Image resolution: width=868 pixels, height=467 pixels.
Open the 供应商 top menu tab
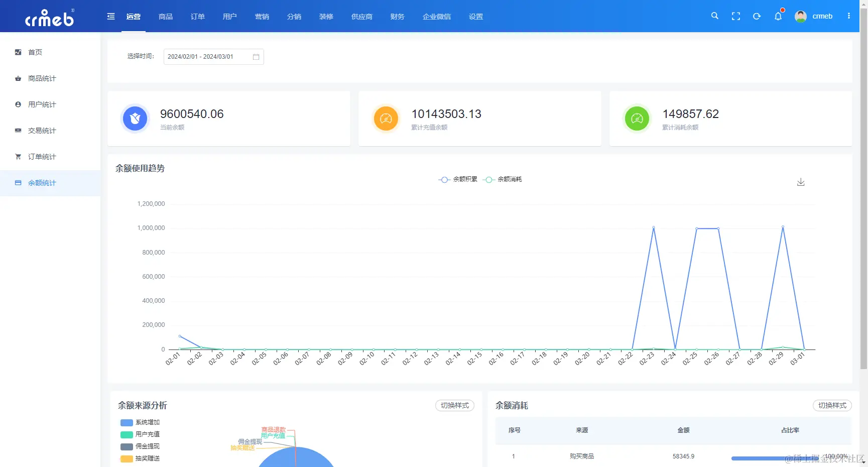pos(362,17)
